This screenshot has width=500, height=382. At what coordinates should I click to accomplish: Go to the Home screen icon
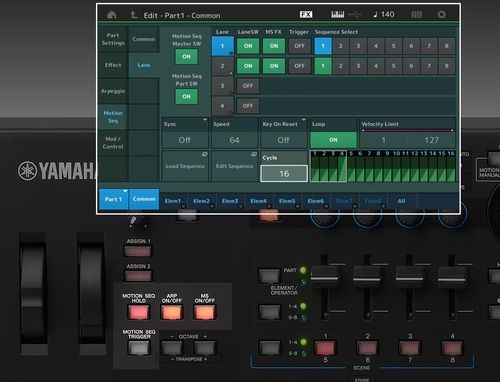pyautogui.click(x=112, y=15)
